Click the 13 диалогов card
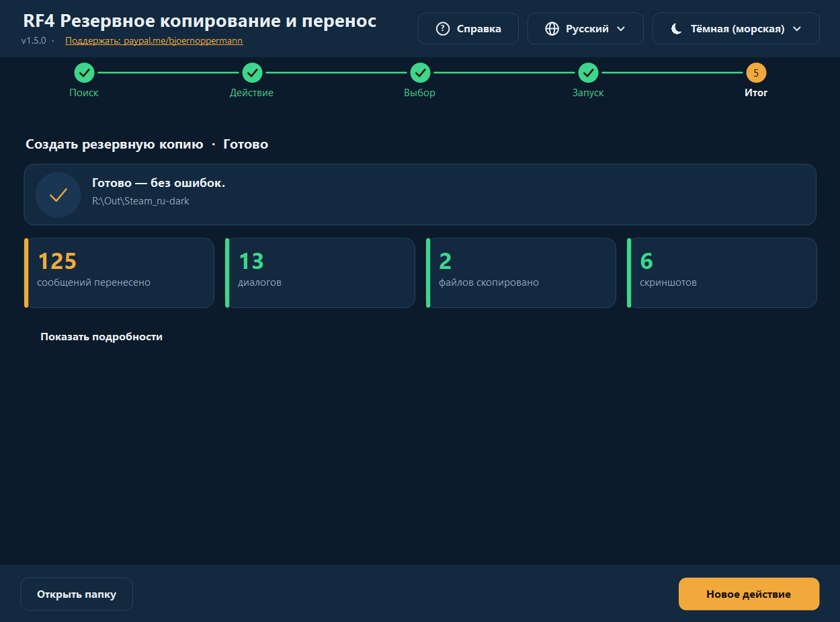The width and height of the screenshot is (840, 622). click(x=320, y=272)
